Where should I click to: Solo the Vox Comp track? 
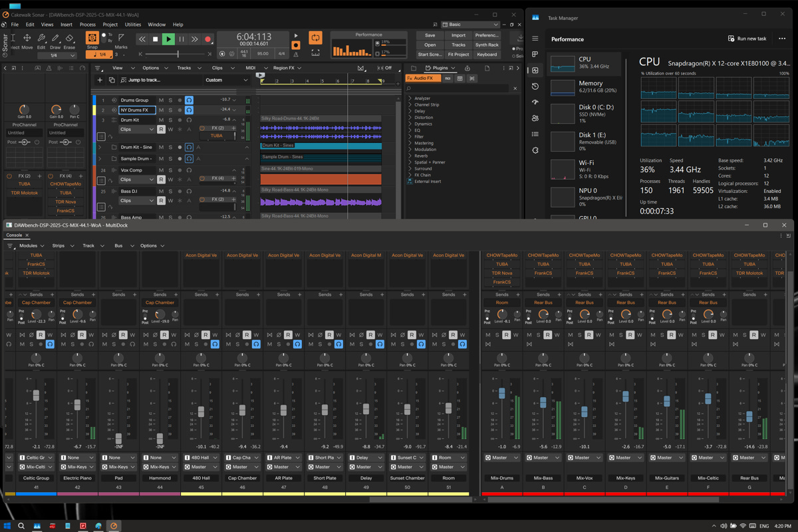coord(170,170)
